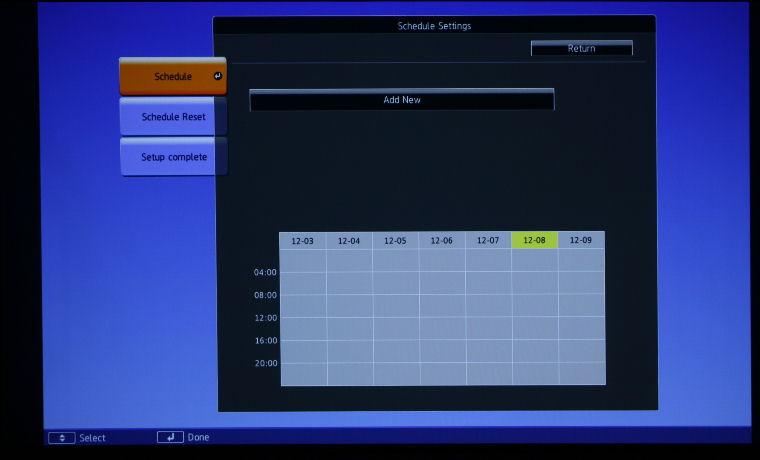Viewport: 760px width, 460px height.
Task: Select the 12-03 date column header
Action: click(302, 240)
